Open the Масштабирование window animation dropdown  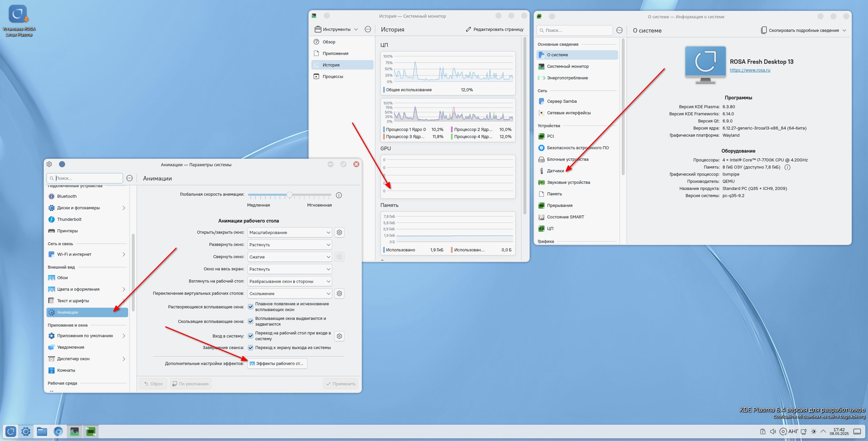[290, 232]
